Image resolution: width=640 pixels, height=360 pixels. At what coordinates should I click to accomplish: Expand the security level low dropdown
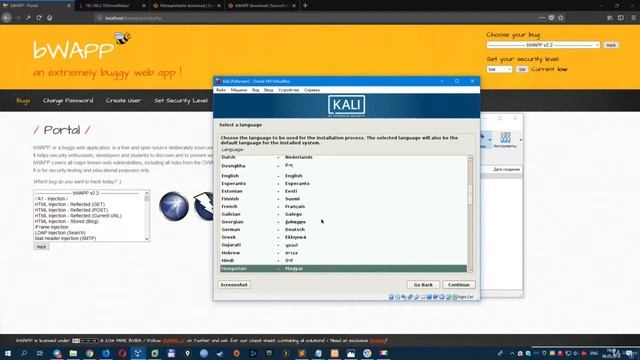[499, 69]
